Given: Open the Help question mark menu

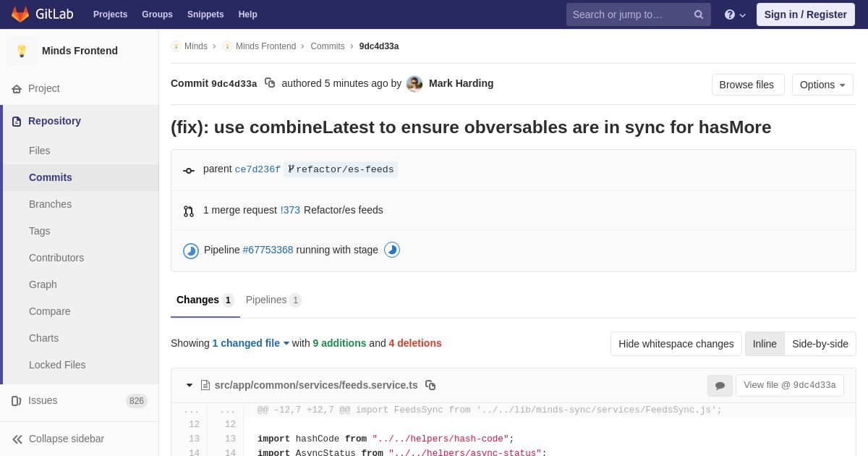Looking at the screenshot, I should 734,14.
